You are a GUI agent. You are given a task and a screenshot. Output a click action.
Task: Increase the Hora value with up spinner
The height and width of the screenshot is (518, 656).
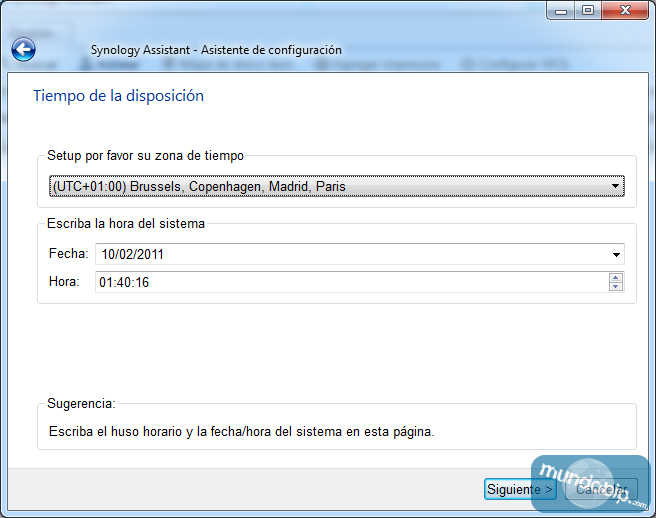616,278
